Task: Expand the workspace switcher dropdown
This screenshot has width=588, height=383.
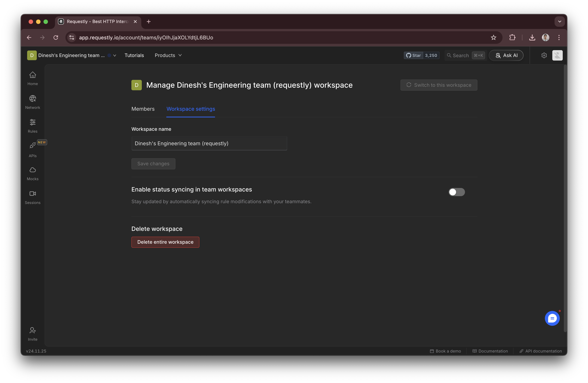Action: coord(115,55)
